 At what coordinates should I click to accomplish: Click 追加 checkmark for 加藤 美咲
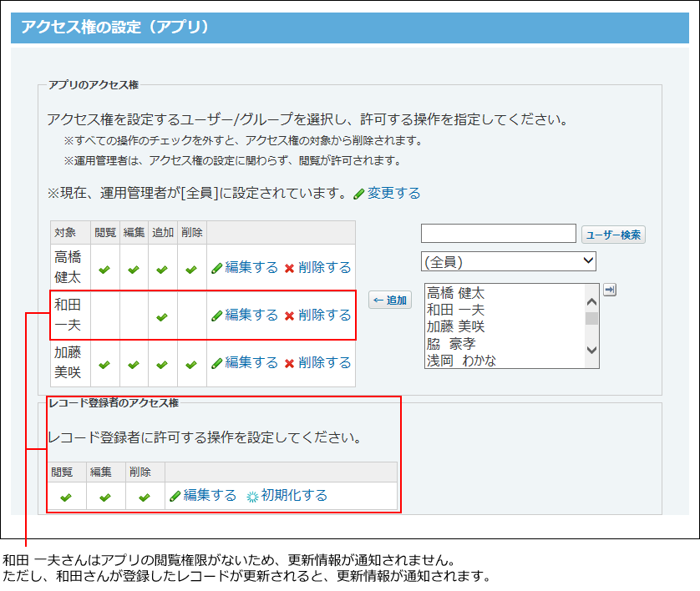pyautogui.click(x=162, y=365)
